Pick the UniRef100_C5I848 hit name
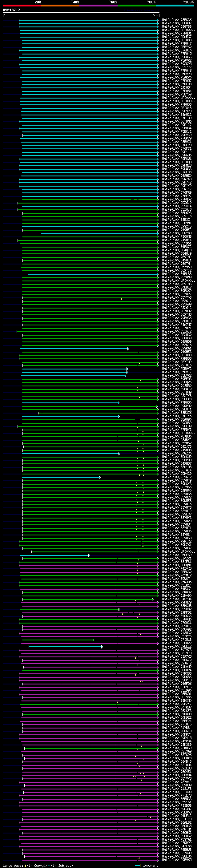The image size is (197, 868). tap(176, 108)
